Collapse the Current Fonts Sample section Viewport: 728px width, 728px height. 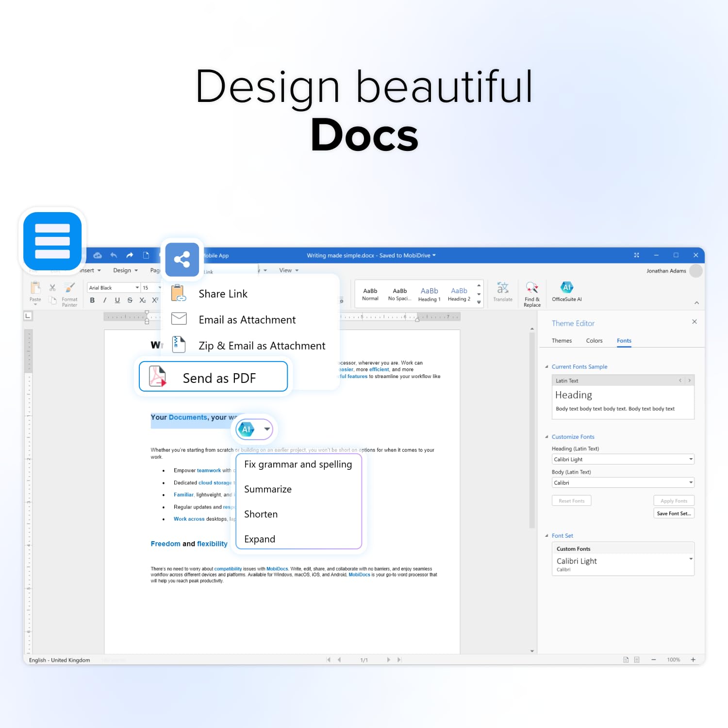[547, 367]
